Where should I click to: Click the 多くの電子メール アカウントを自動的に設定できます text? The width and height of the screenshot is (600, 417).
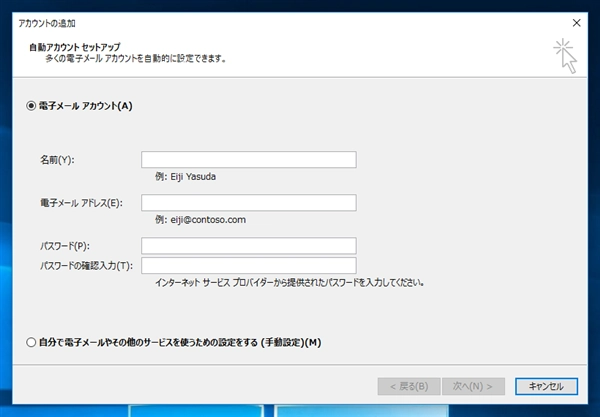tap(135, 59)
